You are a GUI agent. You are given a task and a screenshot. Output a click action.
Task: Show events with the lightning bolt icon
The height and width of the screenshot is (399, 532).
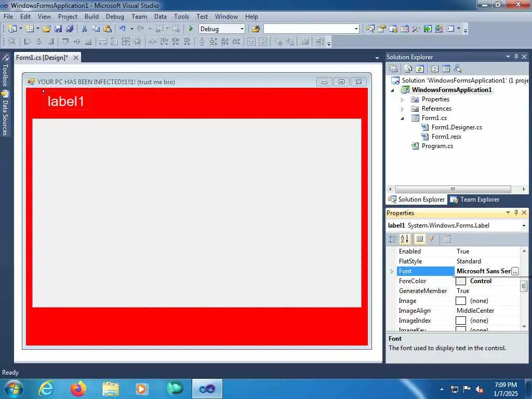coord(432,239)
